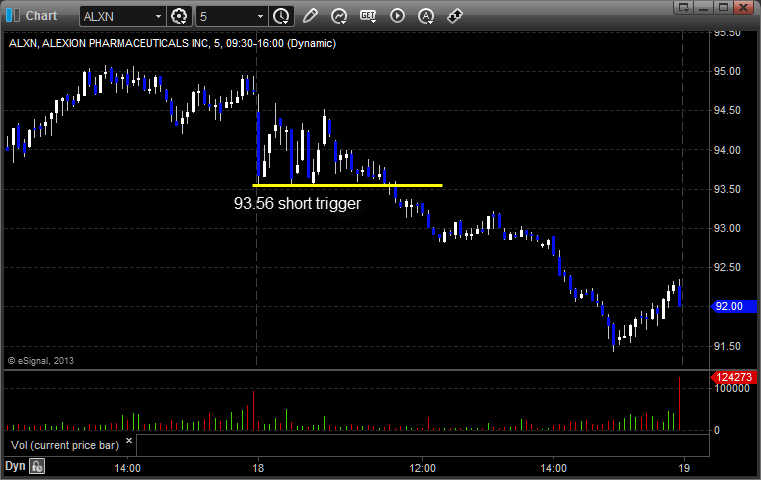Click the 93.50 price axis label

coord(727,189)
